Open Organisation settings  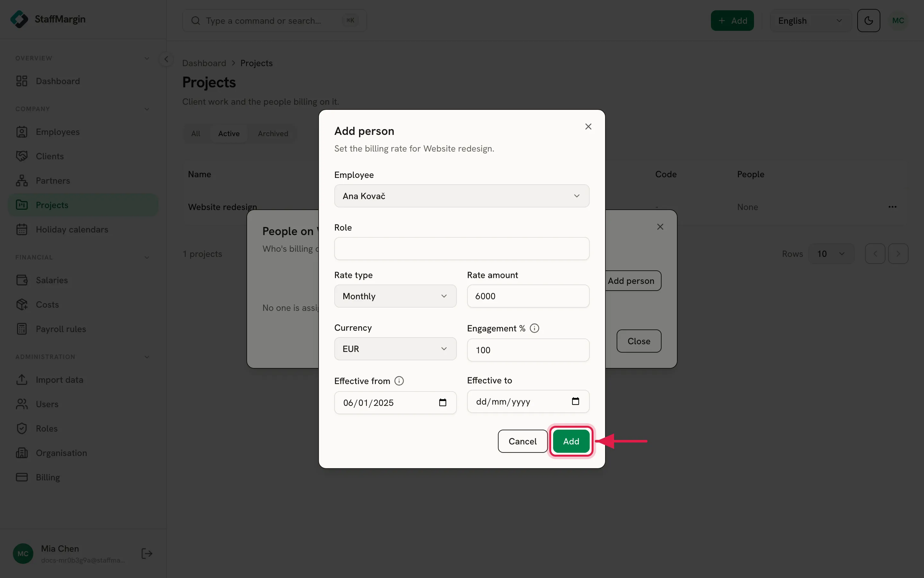[83, 453]
